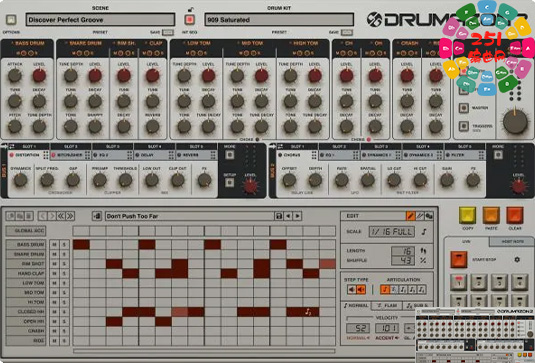Toggle the Bus 2 More button
This screenshot has width=535, height=363.
click(x=498, y=155)
